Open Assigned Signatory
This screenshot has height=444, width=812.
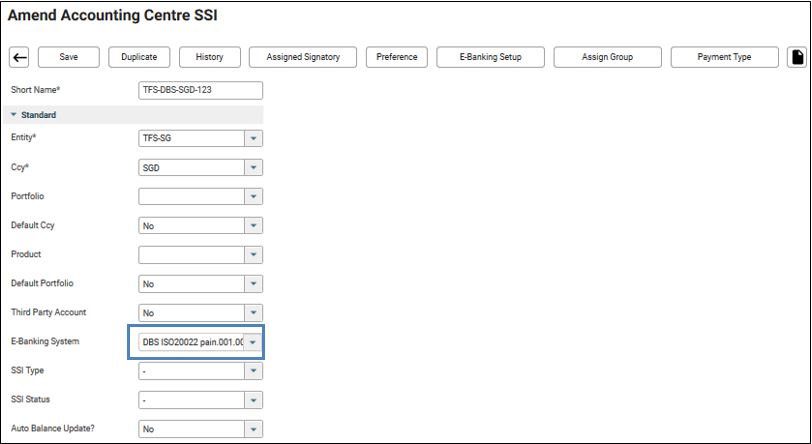pyautogui.click(x=303, y=58)
